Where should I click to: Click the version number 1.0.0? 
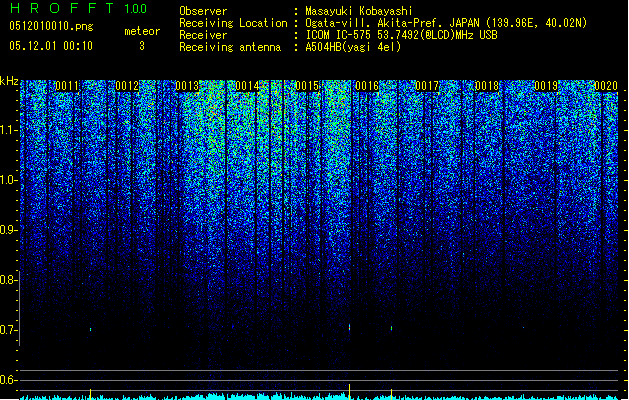(136, 8)
